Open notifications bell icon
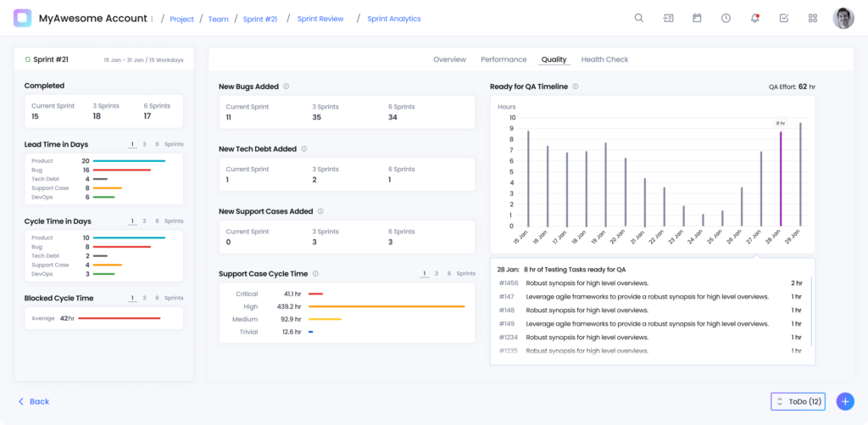The width and height of the screenshot is (868, 425). click(754, 19)
